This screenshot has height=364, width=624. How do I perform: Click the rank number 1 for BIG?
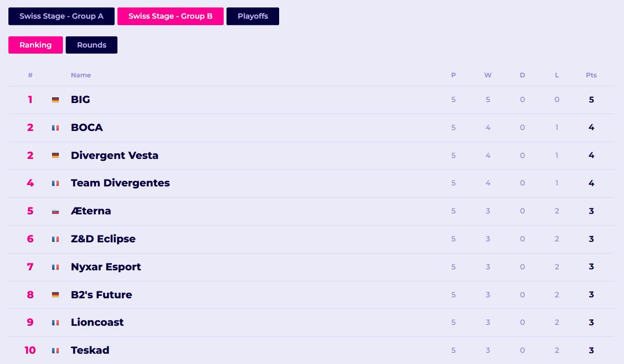[30, 100]
